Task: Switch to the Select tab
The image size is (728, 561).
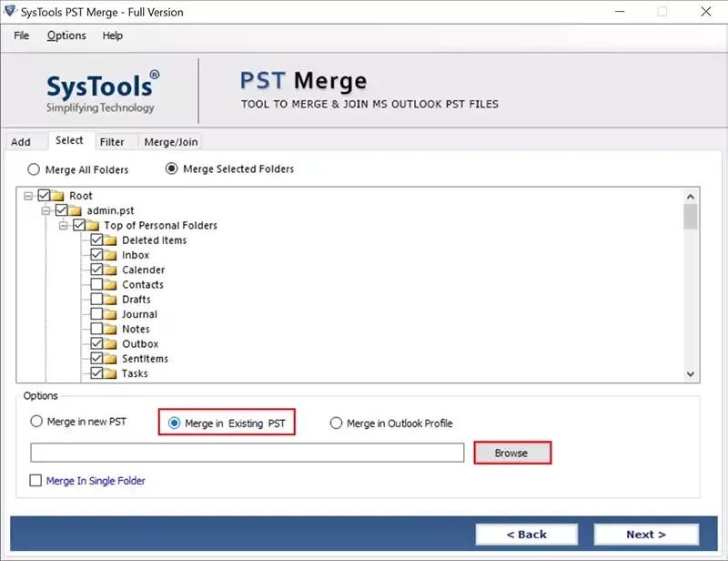Action: [x=70, y=140]
